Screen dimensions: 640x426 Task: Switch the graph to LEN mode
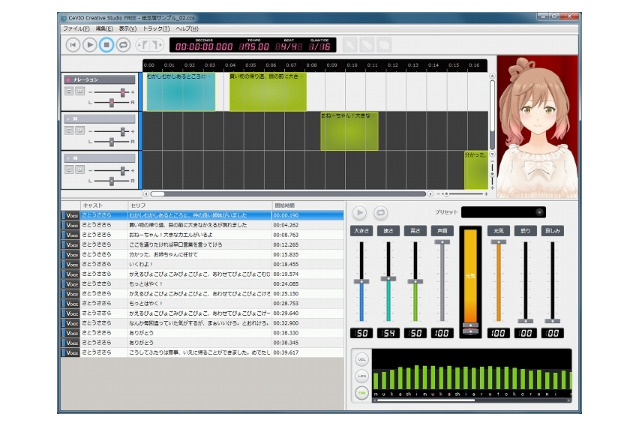[362, 376]
